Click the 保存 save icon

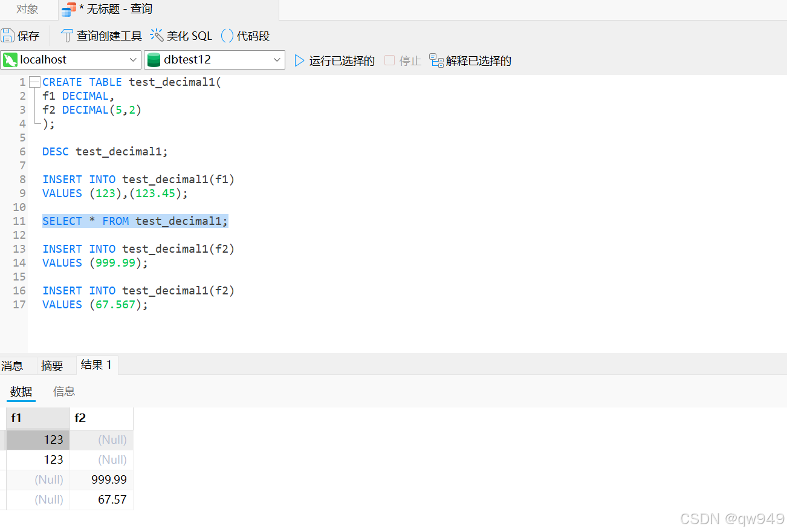click(x=8, y=36)
